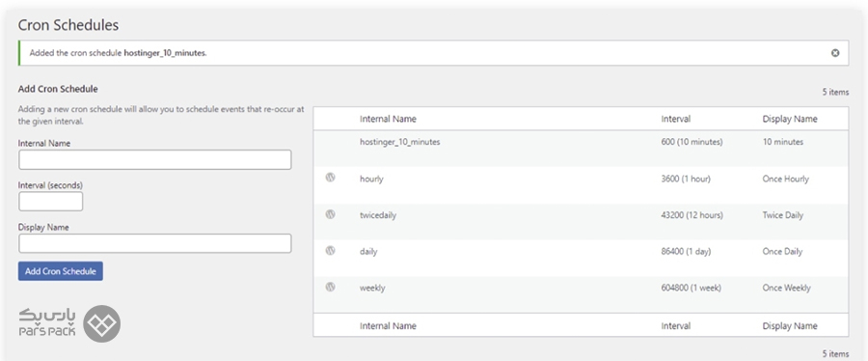This screenshot has width=868, height=361.
Task: Click WordPress icon in the hourly row
Action: (x=331, y=178)
